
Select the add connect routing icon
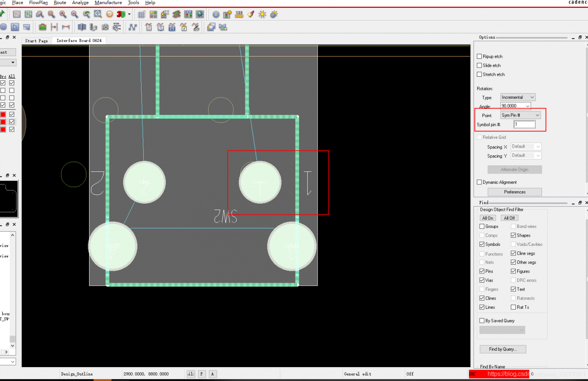(133, 27)
